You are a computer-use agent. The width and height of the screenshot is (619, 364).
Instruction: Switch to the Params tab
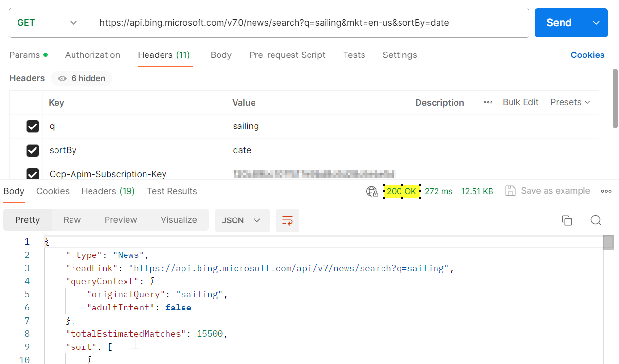coord(28,55)
